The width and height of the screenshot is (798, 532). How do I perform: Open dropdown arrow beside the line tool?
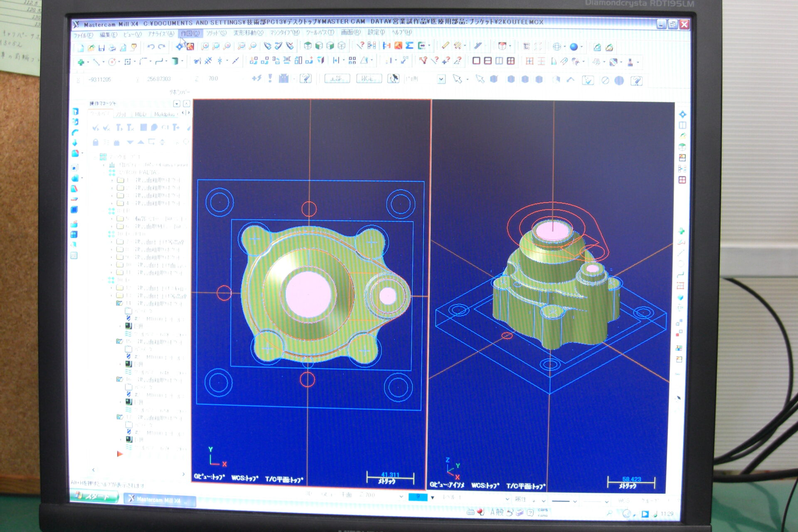click(x=103, y=63)
